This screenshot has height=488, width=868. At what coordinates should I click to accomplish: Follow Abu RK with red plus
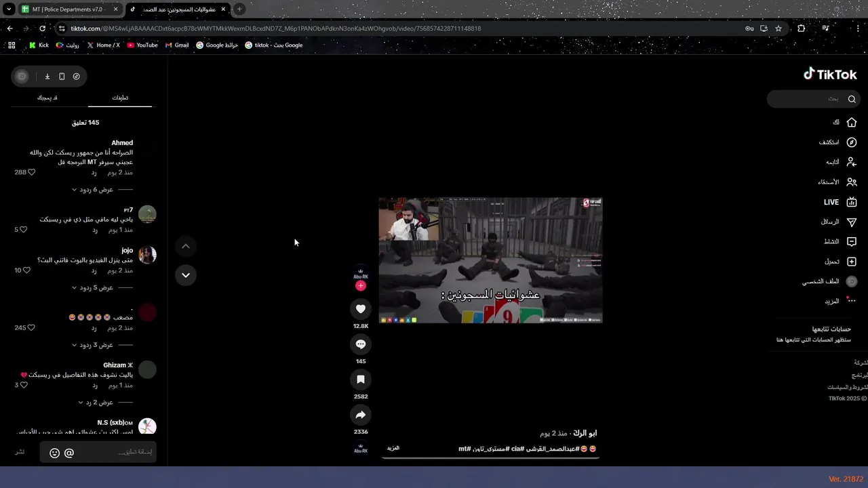(x=361, y=286)
